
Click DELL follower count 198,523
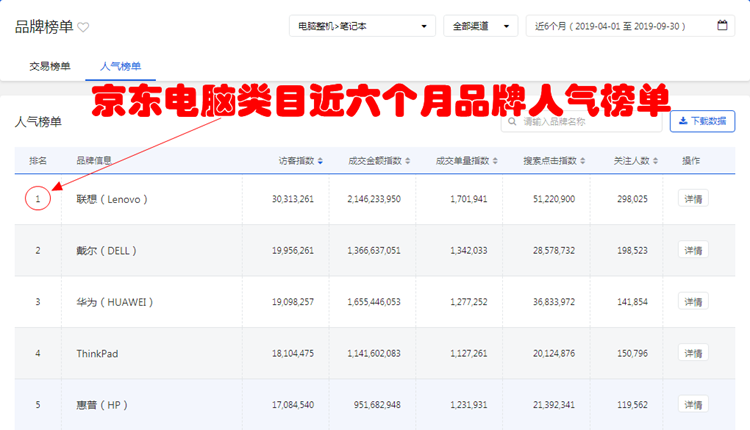632,251
